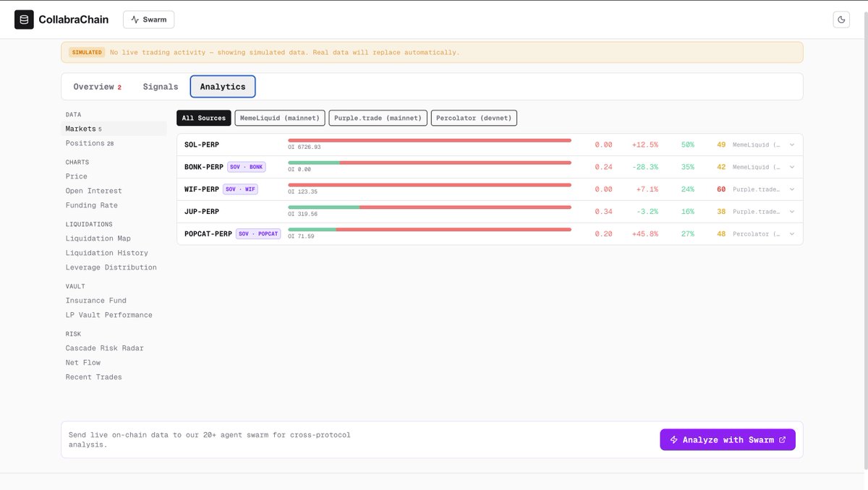
Task: View Net Flow in the Risk section
Action: pos(114,363)
